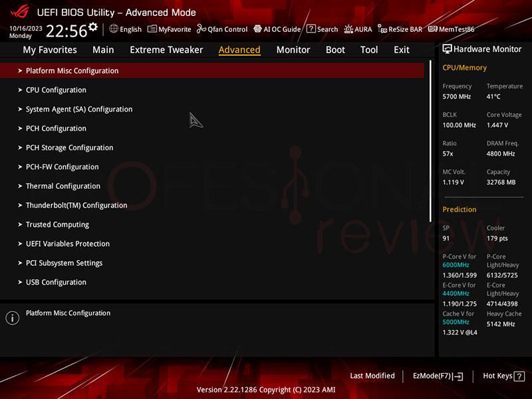Click the Prediction section heading
Viewport: 532px width, 399px height.
pos(460,209)
